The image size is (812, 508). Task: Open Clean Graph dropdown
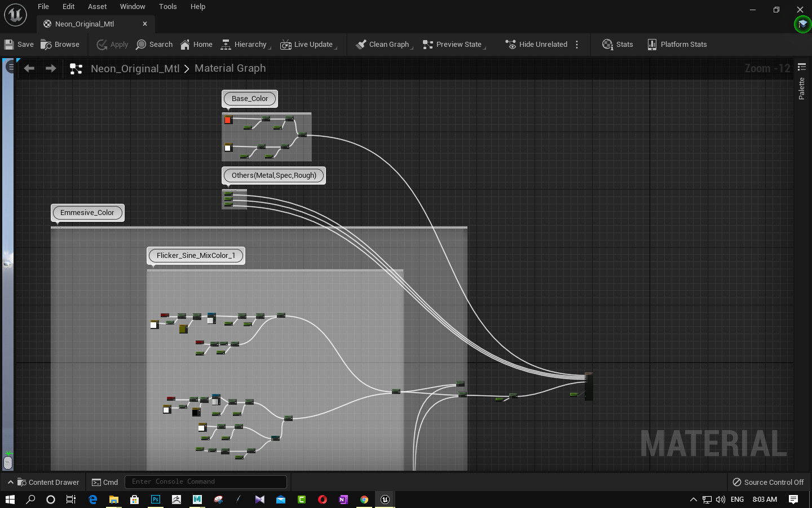pos(384,45)
